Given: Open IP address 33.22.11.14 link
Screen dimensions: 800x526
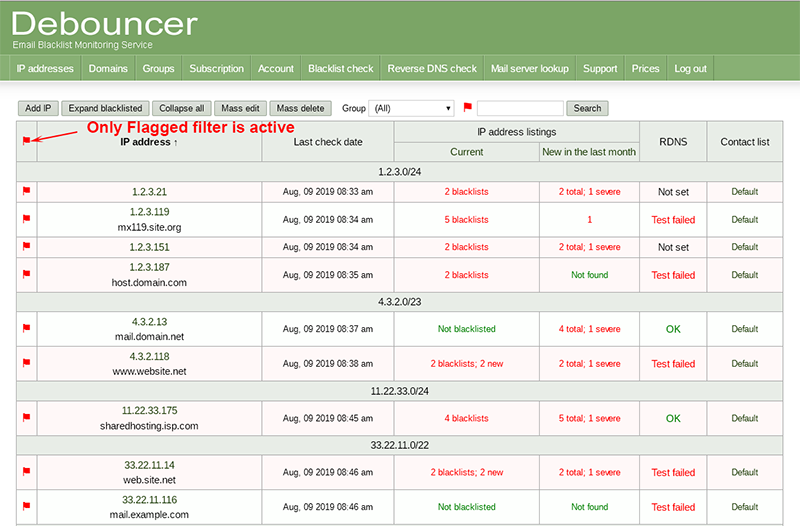Looking at the screenshot, I should [149, 465].
